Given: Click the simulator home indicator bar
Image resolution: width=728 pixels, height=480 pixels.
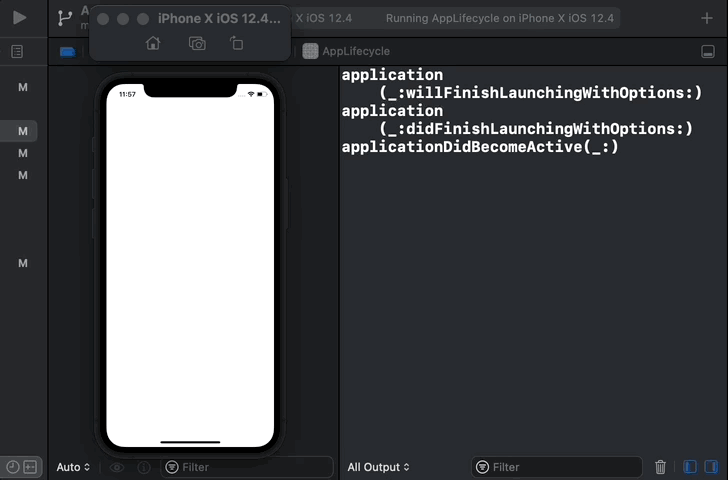Looking at the screenshot, I should [x=190, y=442].
